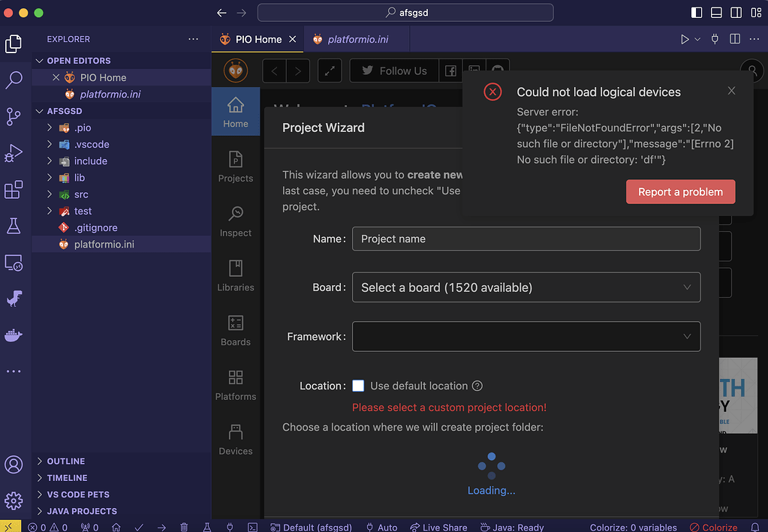Open the Docker sidebar icon
768x532 pixels.
(x=14, y=335)
